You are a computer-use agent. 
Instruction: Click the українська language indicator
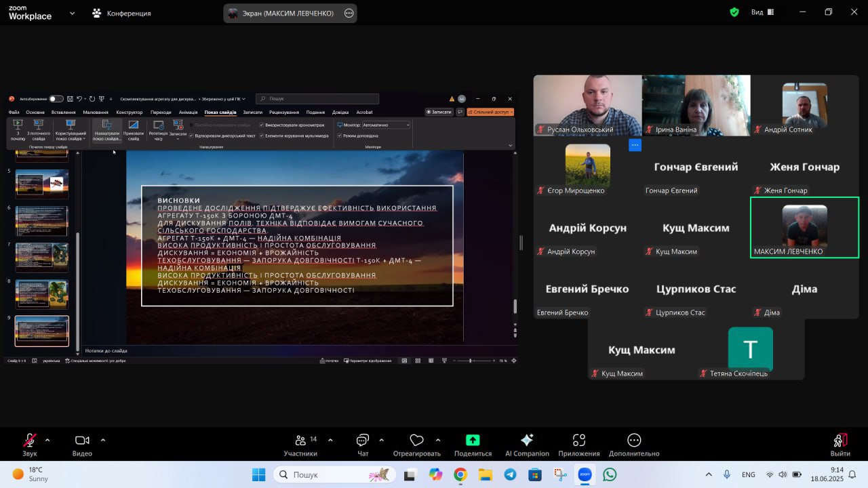[52, 361]
